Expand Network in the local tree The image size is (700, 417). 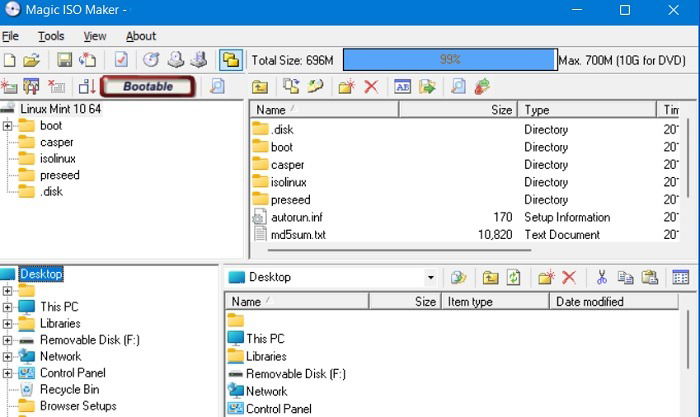pos(7,357)
